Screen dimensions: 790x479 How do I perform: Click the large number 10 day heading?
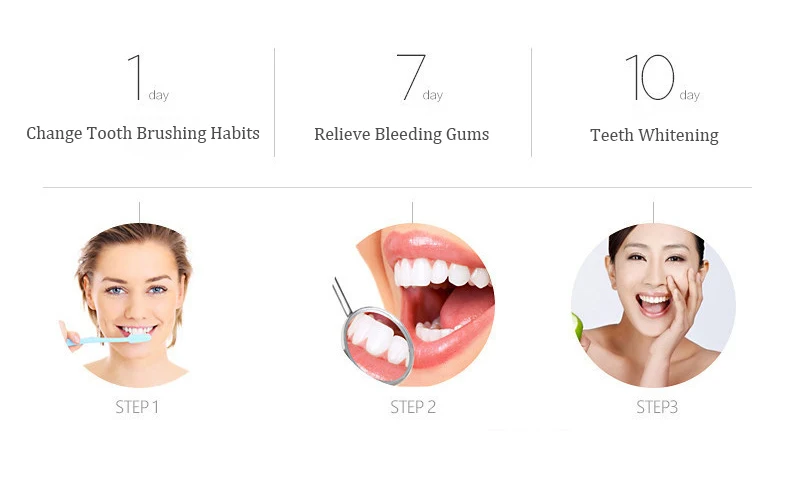(x=663, y=78)
